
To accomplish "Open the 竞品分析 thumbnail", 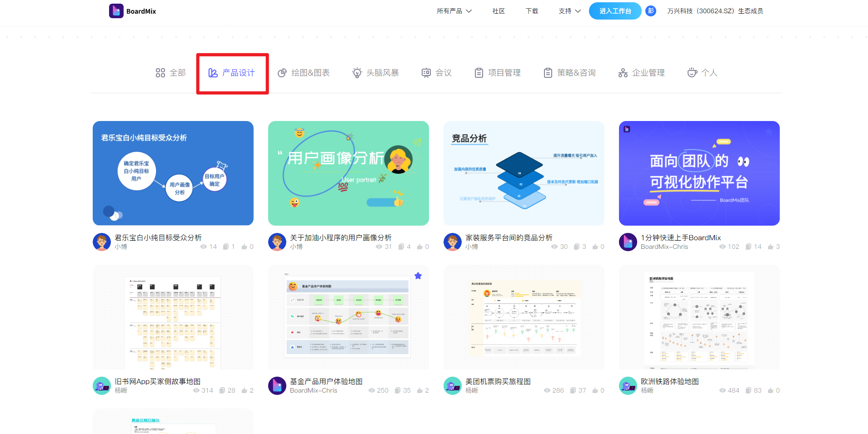I will [x=524, y=173].
